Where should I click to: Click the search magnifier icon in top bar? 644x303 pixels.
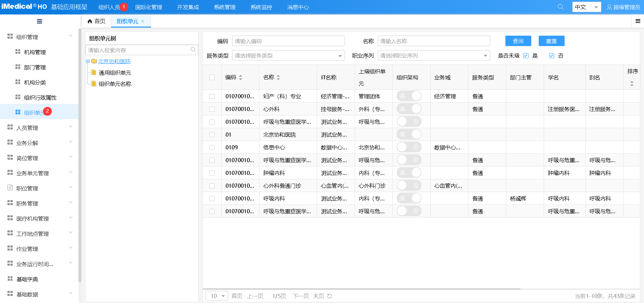pos(561,7)
